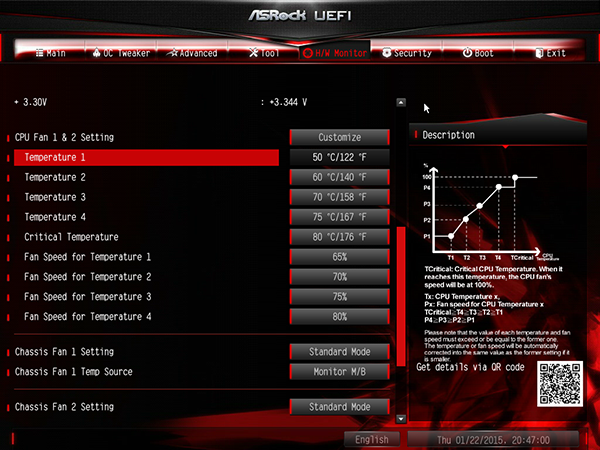600x450 pixels.
Task: Click the red scrollbar thumb
Action: [x=401, y=297]
